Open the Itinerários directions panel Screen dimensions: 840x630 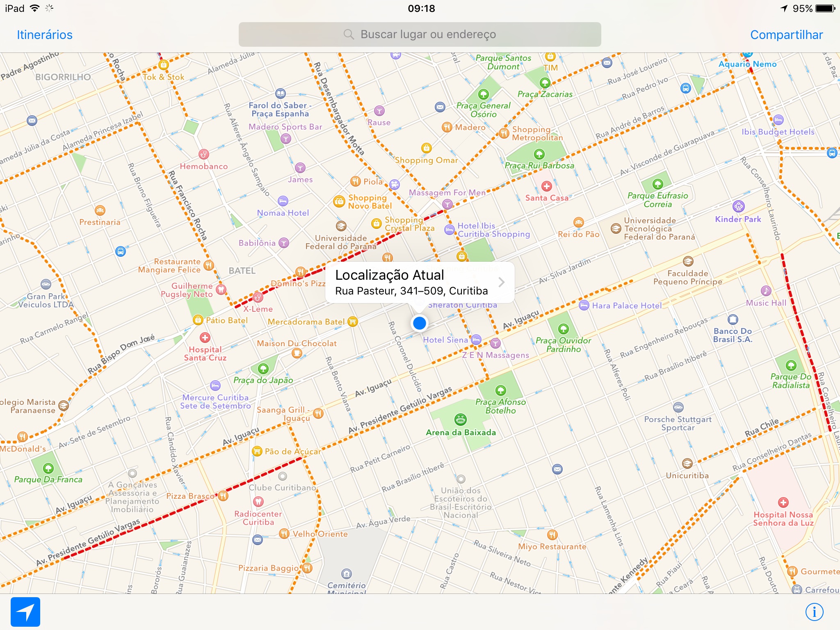pos(45,35)
